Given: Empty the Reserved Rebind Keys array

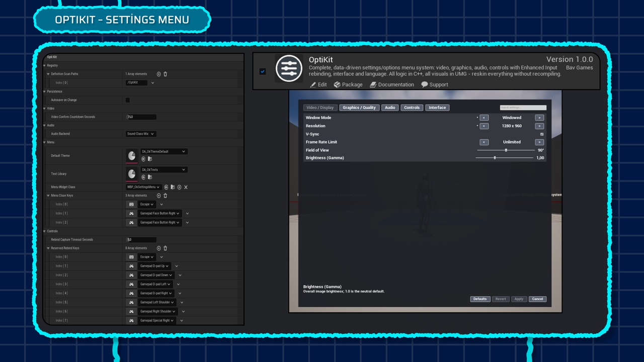Looking at the screenshot, I should (165, 248).
